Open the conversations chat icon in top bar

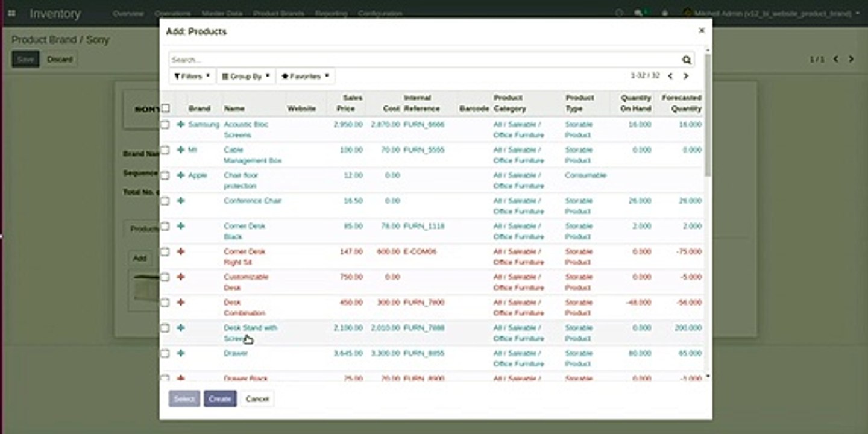639,13
